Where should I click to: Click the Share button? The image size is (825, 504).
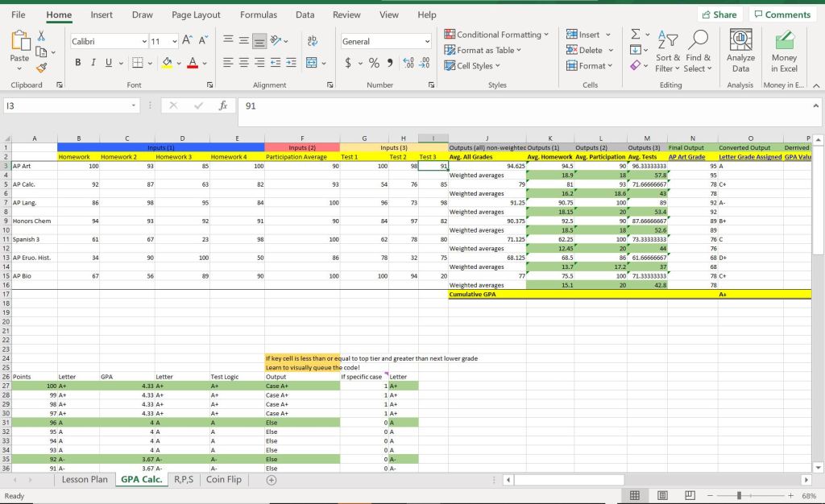point(719,14)
